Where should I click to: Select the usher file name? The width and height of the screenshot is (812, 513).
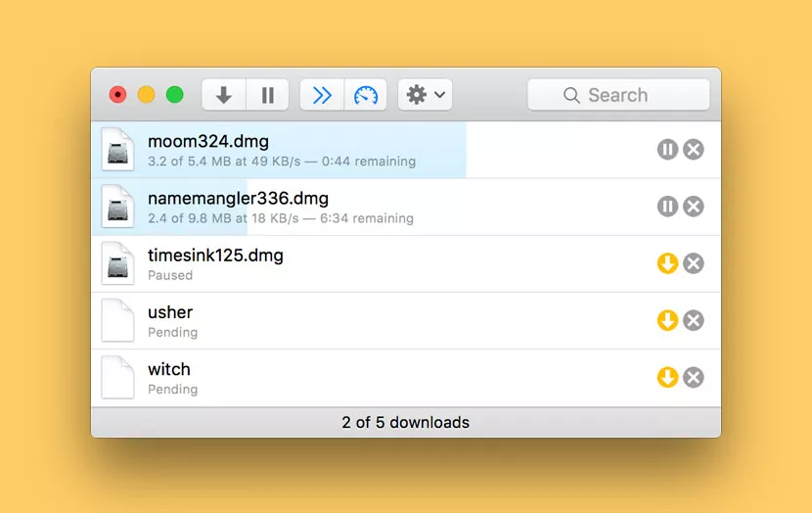coord(170,312)
